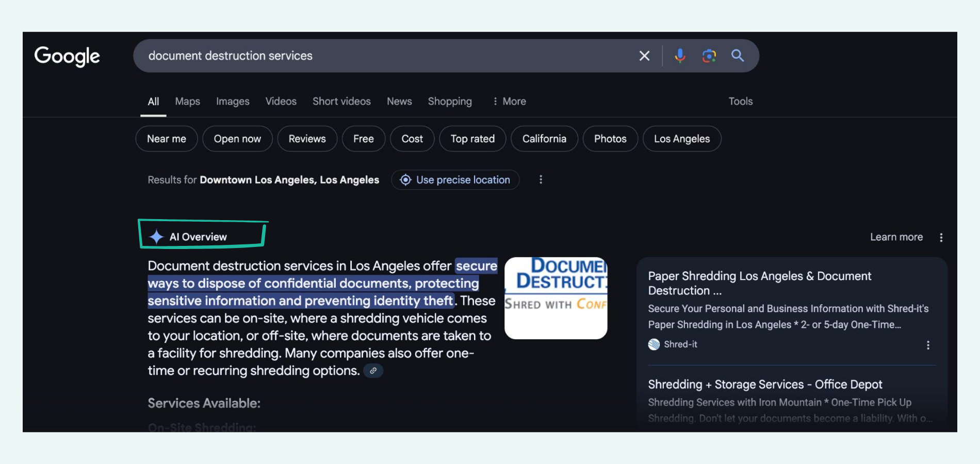This screenshot has height=464, width=980.
Task: Click the Learn more link
Action: click(x=896, y=237)
